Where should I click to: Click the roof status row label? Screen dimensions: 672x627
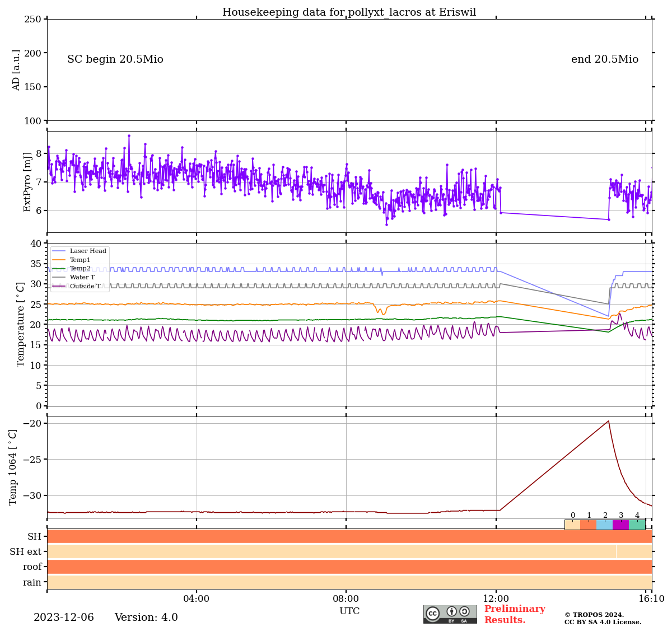pos(32,567)
